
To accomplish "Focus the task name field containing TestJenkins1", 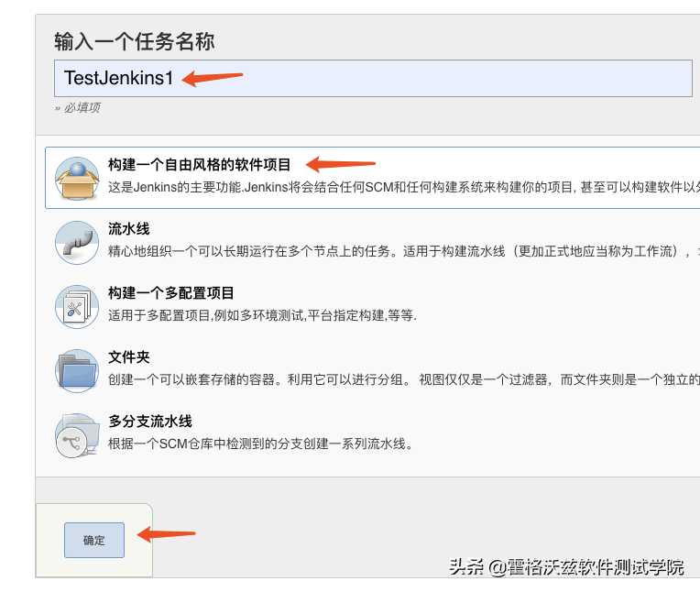I will pyautogui.click(x=373, y=78).
